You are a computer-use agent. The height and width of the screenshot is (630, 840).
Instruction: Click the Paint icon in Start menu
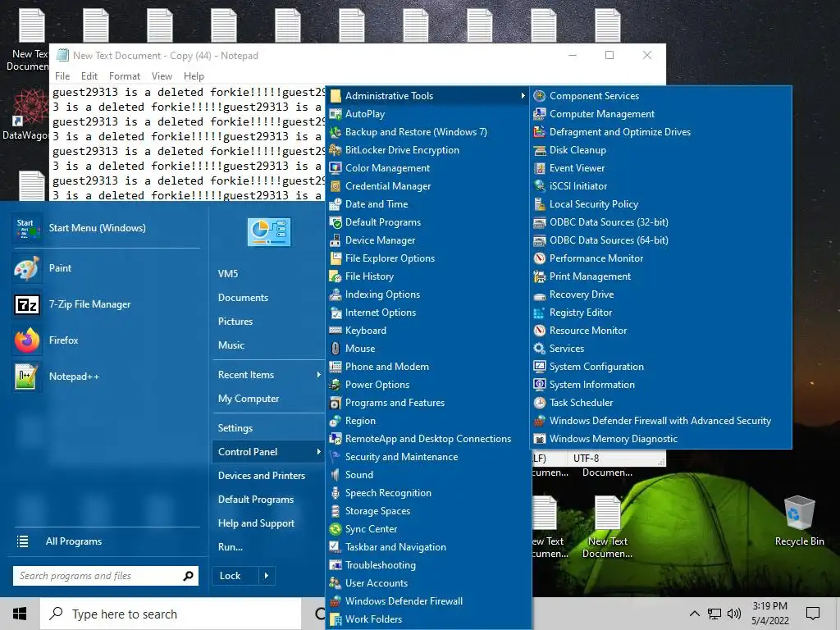coord(27,268)
